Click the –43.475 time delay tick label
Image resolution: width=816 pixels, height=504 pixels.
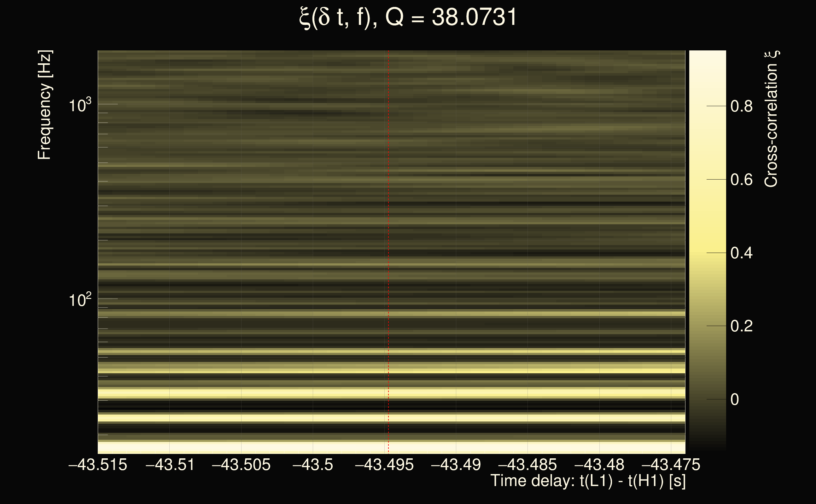(x=671, y=465)
